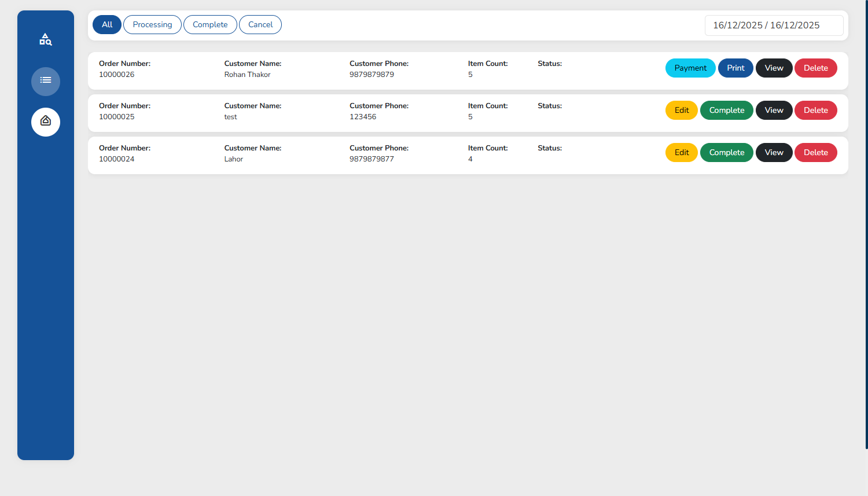Delete the order for customer test
The width and height of the screenshot is (868, 496).
(815, 111)
